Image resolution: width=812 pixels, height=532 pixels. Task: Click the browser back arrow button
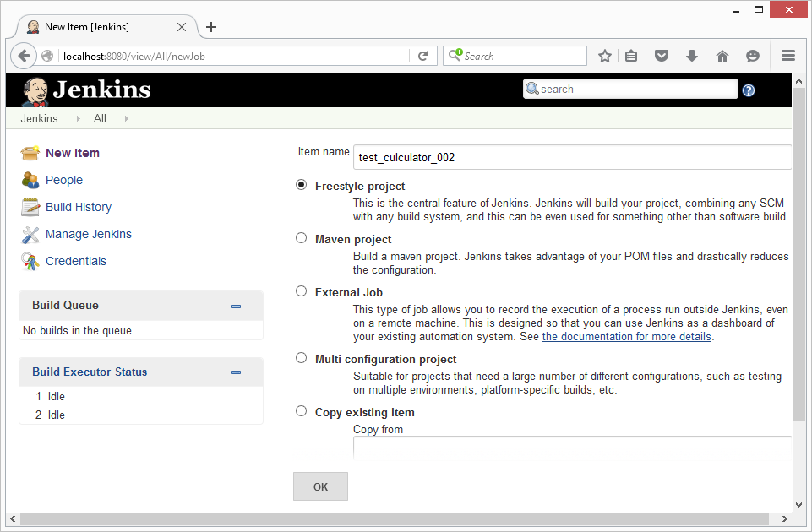coord(24,56)
